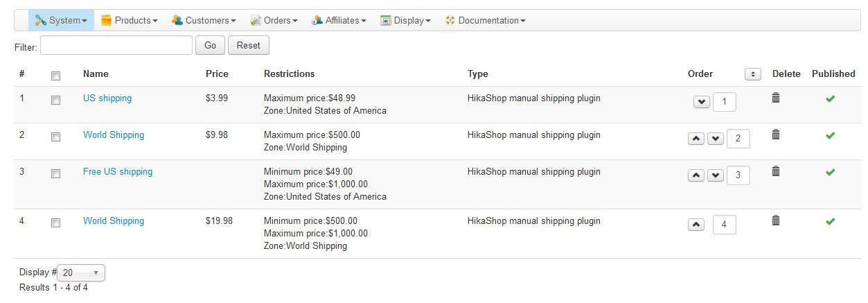Move row 4 World Shipping up
Viewport: 868px width, 303px height.
(696, 225)
